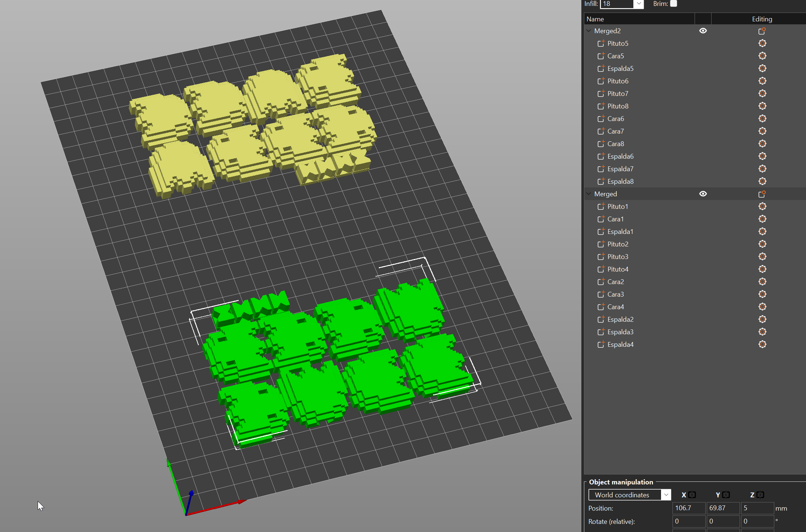806x532 pixels.
Task: Click the X axis mirror icon
Action: tap(692, 495)
